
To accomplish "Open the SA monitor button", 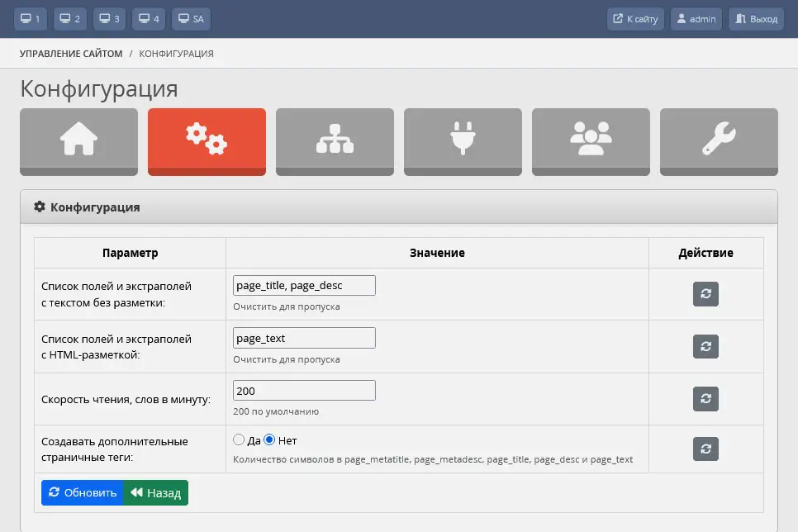I will point(191,19).
